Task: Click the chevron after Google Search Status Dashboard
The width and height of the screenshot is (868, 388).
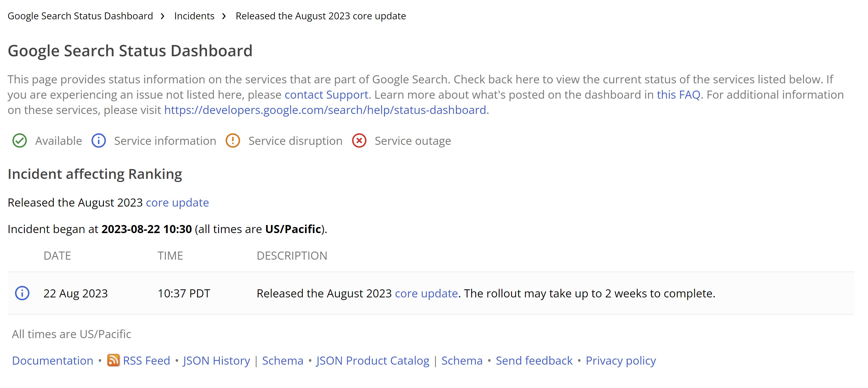Action: (x=163, y=16)
